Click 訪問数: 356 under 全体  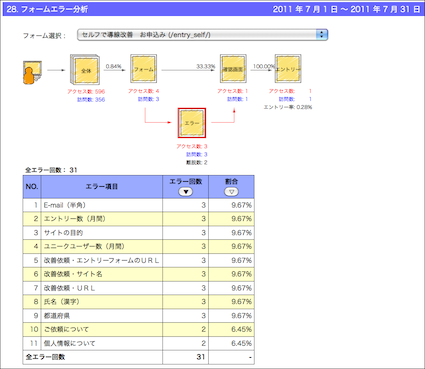point(91,99)
